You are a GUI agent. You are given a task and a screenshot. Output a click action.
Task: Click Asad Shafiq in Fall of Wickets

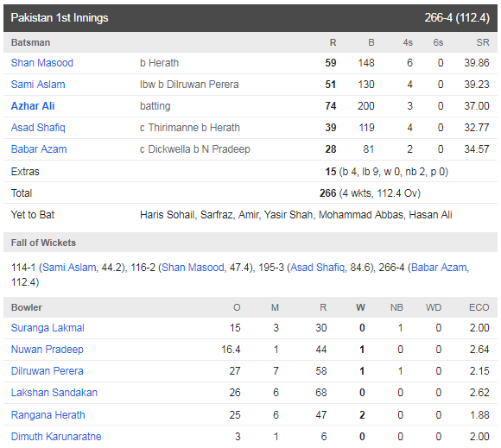[x=318, y=268]
